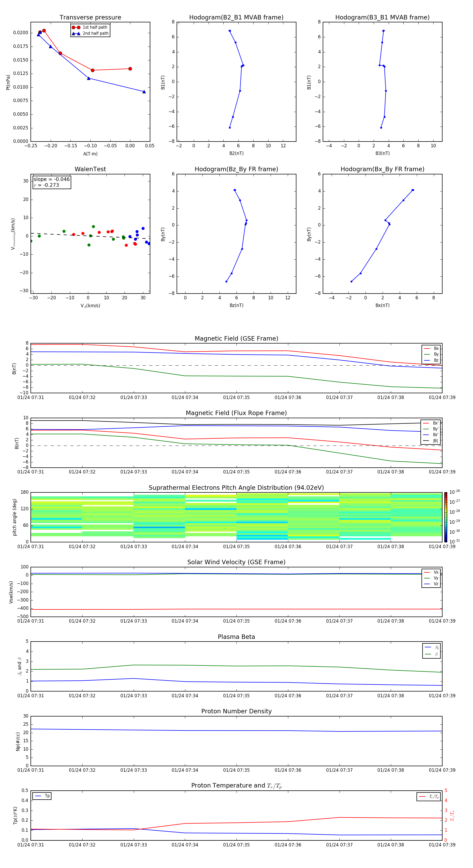The image size is (473, 868).
Task: Click the last red circle of the 1st half path
Action: pyautogui.click(x=130, y=69)
